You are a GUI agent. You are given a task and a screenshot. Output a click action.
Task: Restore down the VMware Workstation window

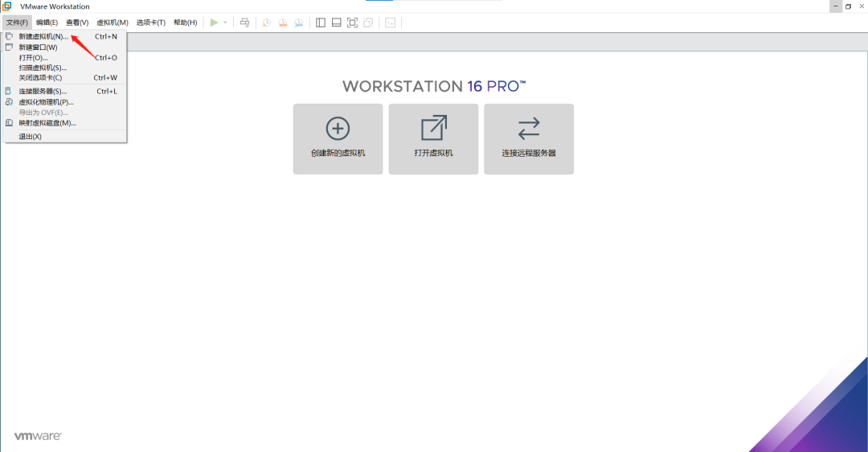[x=848, y=6]
